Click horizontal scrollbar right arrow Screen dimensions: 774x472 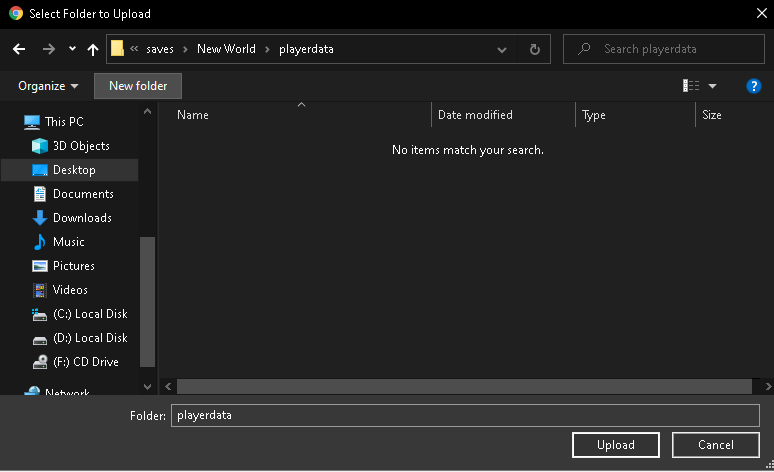click(768, 387)
